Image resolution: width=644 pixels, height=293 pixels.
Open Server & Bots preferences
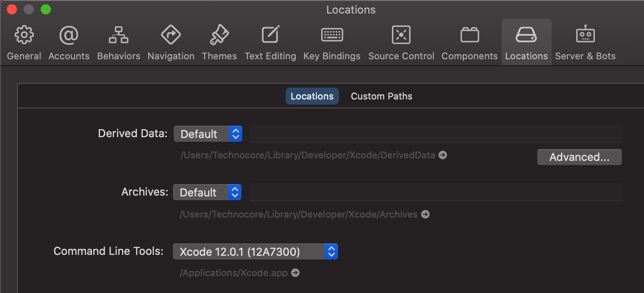[585, 42]
